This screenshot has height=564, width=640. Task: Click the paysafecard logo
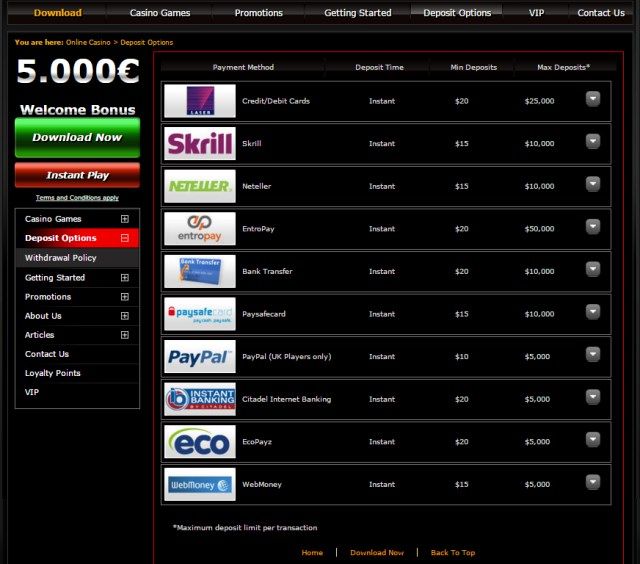pyautogui.click(x=200, y=314)
